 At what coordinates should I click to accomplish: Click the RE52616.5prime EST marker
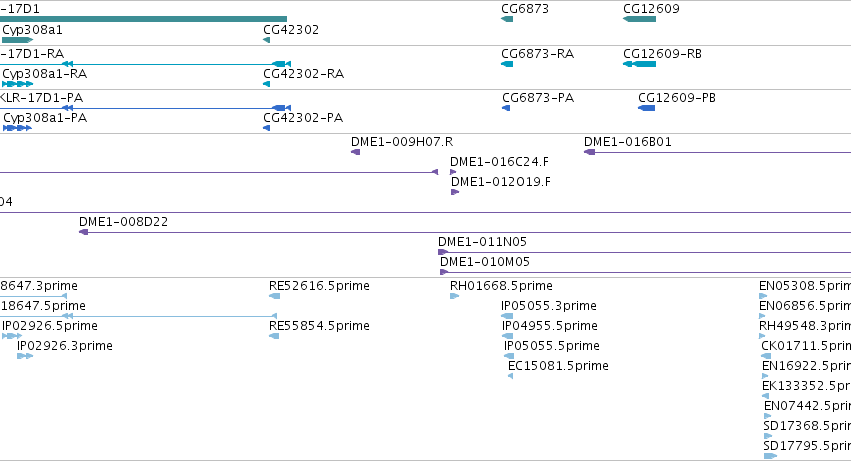point(275,296)
